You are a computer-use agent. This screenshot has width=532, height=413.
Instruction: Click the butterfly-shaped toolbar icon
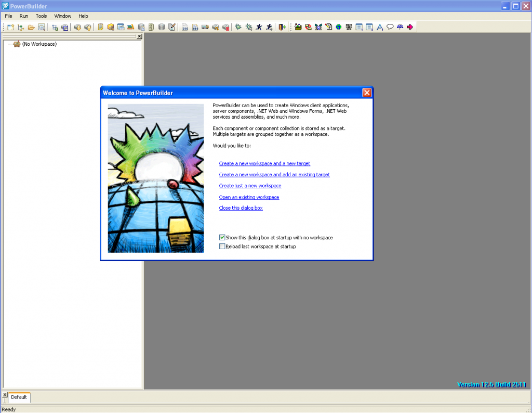[x=318, y=27]
